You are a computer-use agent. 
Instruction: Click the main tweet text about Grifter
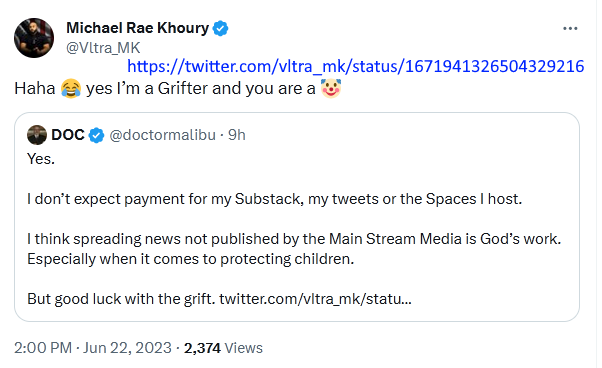coord(177,89)
